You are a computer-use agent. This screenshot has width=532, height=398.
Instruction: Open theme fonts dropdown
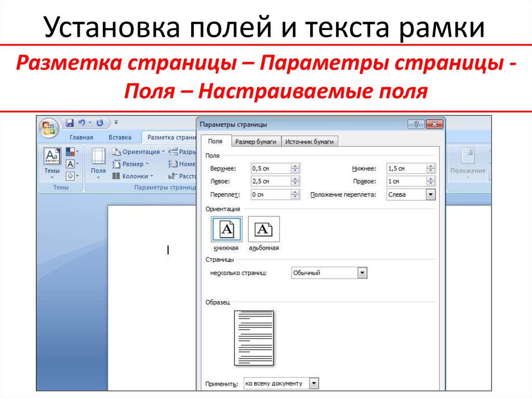click(72, 164)
